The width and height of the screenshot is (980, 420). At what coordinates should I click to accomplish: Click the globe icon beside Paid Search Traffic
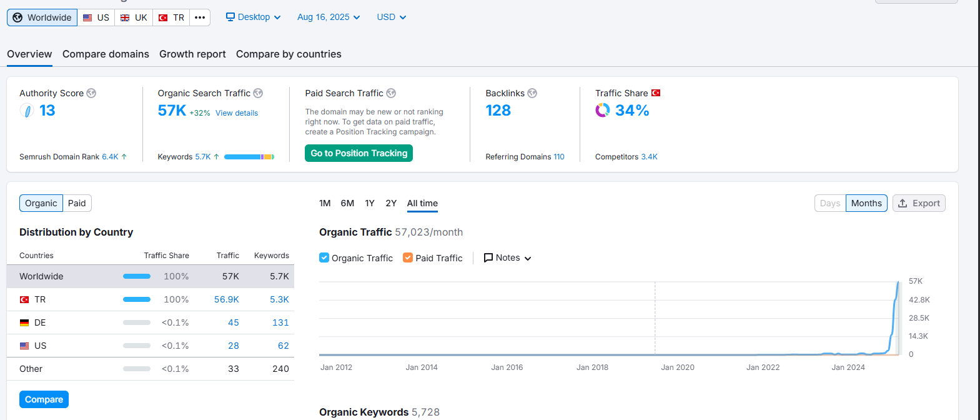(x=391, y=93)
